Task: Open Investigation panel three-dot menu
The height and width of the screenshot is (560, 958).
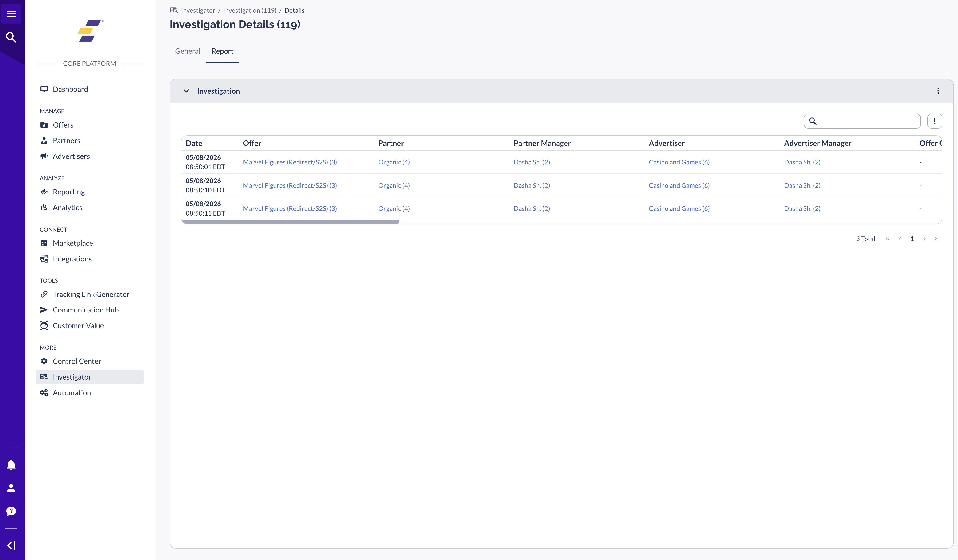Action: (938, 91)
